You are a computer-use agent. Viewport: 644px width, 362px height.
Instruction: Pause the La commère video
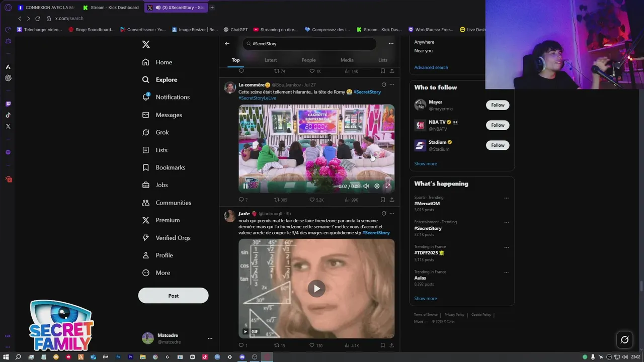coord(246,186)
